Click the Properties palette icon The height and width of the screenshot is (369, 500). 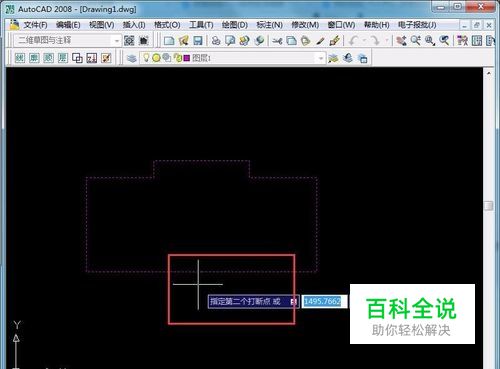point(462,41)
